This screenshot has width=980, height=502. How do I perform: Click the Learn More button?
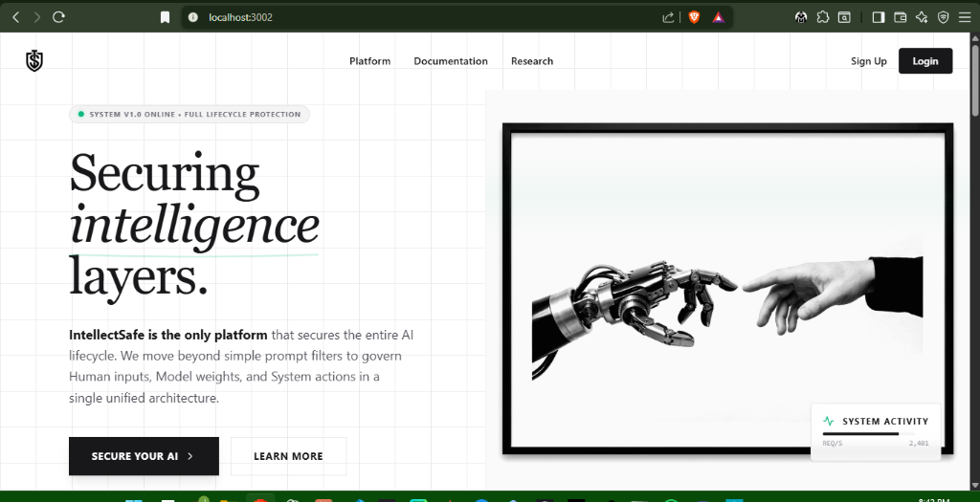point(288,456)
